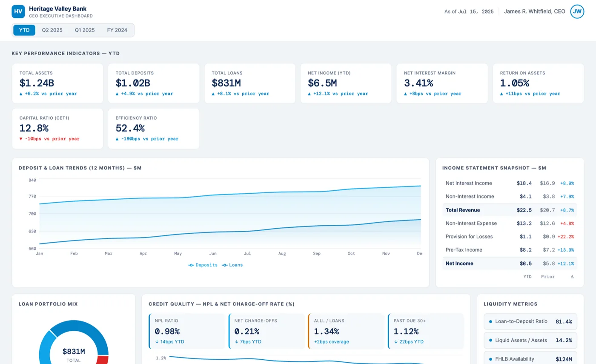Click the Heritage Valley Bank title
This screenshot has height=364, width=596.
click(57, 9)
